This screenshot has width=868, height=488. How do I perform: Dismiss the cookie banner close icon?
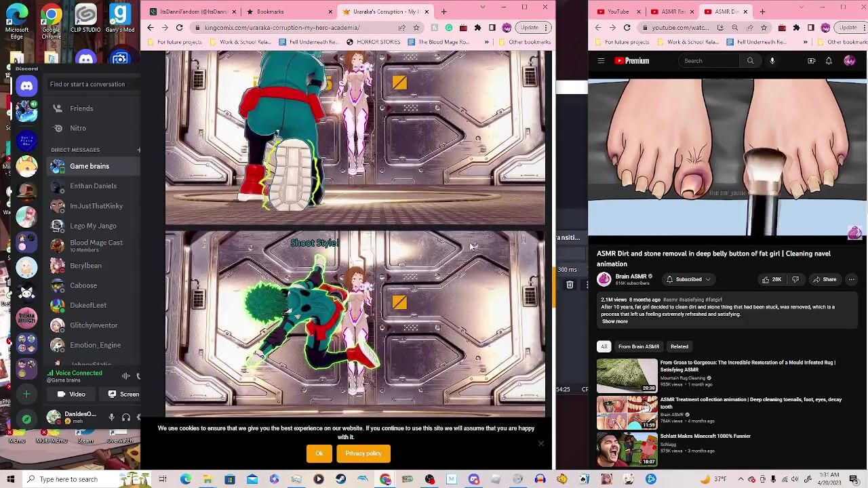click(541, 444)
